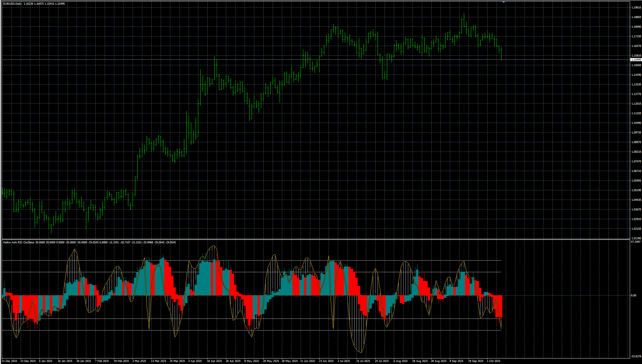
Task: Click the EURUSD,Daily chart title text
Action: pyautogui.click(x=13, y=4)
